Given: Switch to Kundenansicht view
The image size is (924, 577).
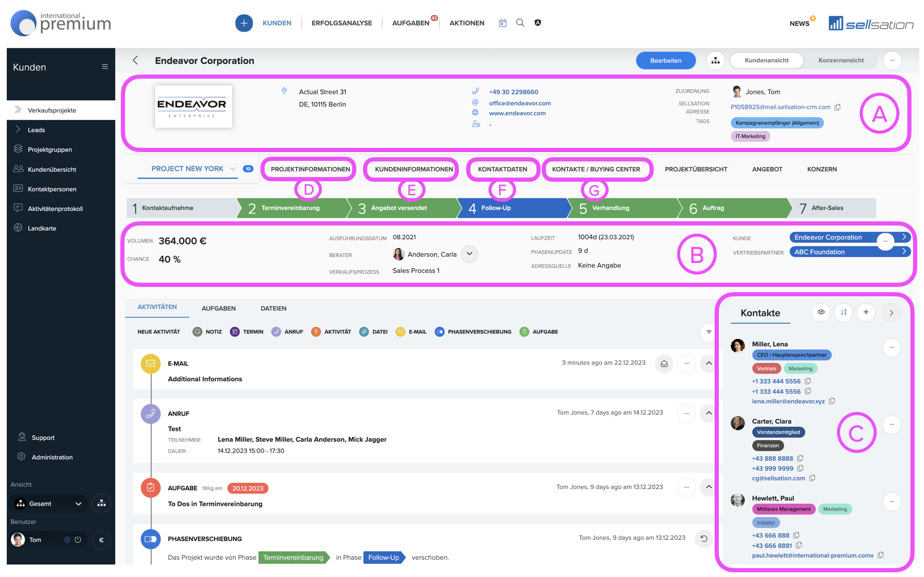Looking at the screenshot, I should pyautogui.click(x=767, y=60).
